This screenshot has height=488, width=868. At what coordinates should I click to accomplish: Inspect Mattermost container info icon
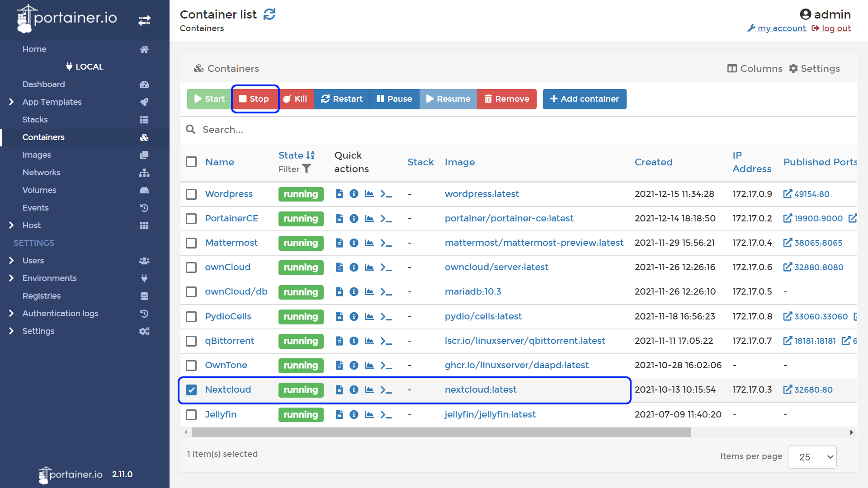(354, 243)
